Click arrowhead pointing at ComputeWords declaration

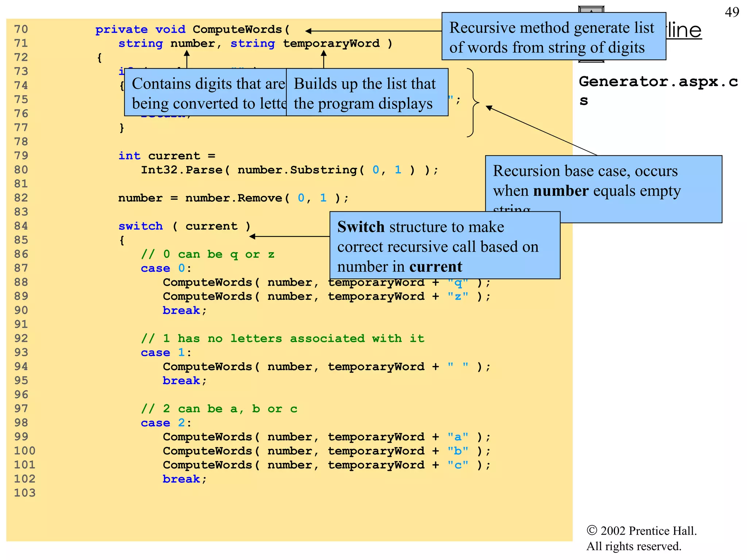pyautogui.click(x=309, y=31)
